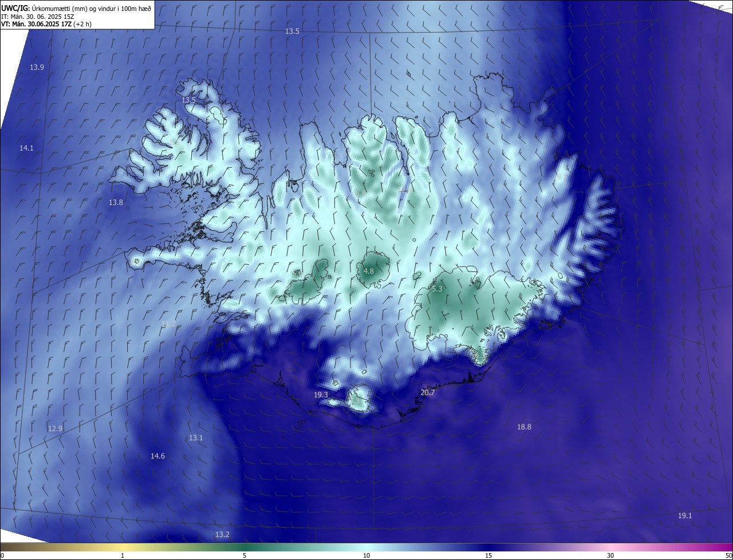The height and width of the screenshot is (560, 733).
Task: Click the 50 tick label on the colour scale
Action: point(728,555)
